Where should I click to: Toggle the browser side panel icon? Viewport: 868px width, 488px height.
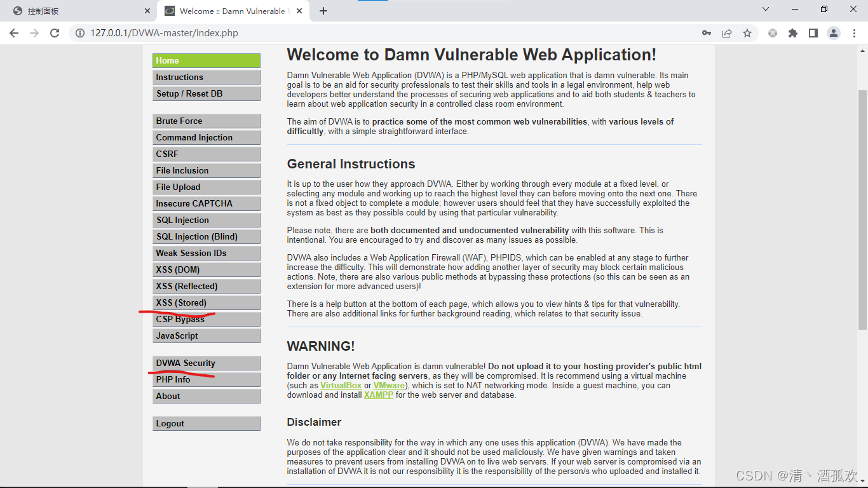tap(813, 33)
